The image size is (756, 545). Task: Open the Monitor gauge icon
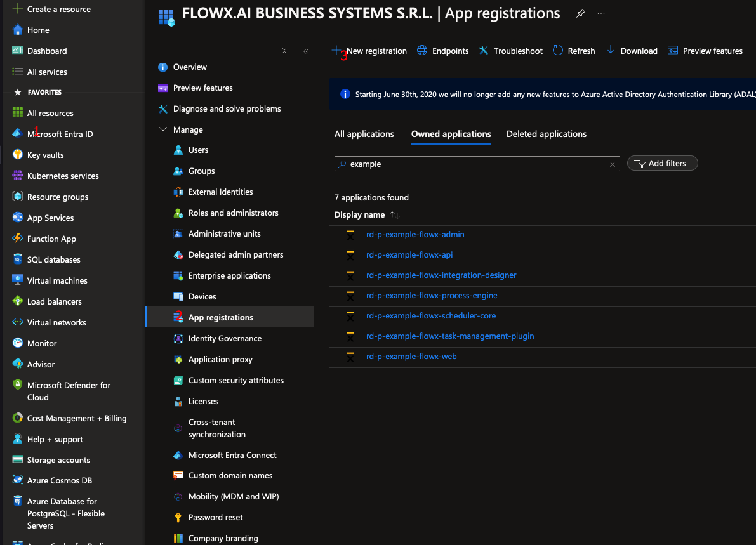point(17,343)
